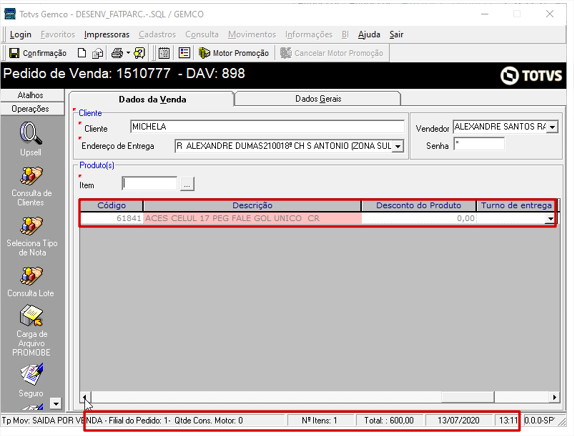Click the 13/07/2020 date in status bar
Screen dimensions: 574x436
pyautogui.click(x=459, y=421)
